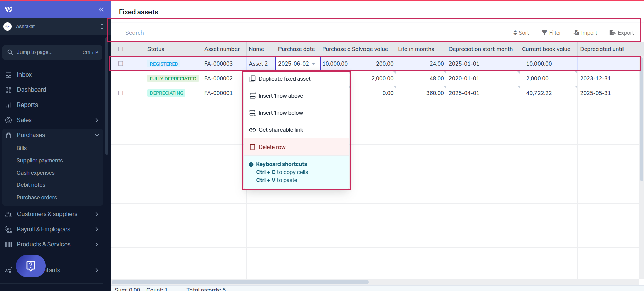The width and height of the screenshot is (644, 291).
Task: Click the horizontal scrollbar below table
Action: 240,282
